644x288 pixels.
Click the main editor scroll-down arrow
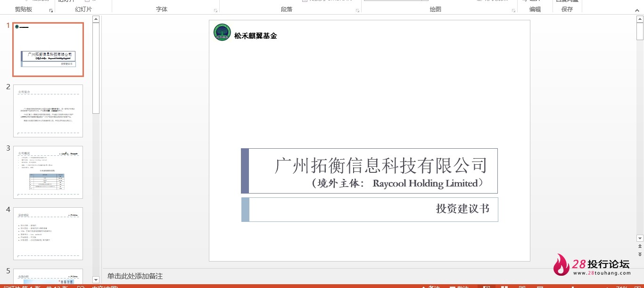tap(640, 238)
